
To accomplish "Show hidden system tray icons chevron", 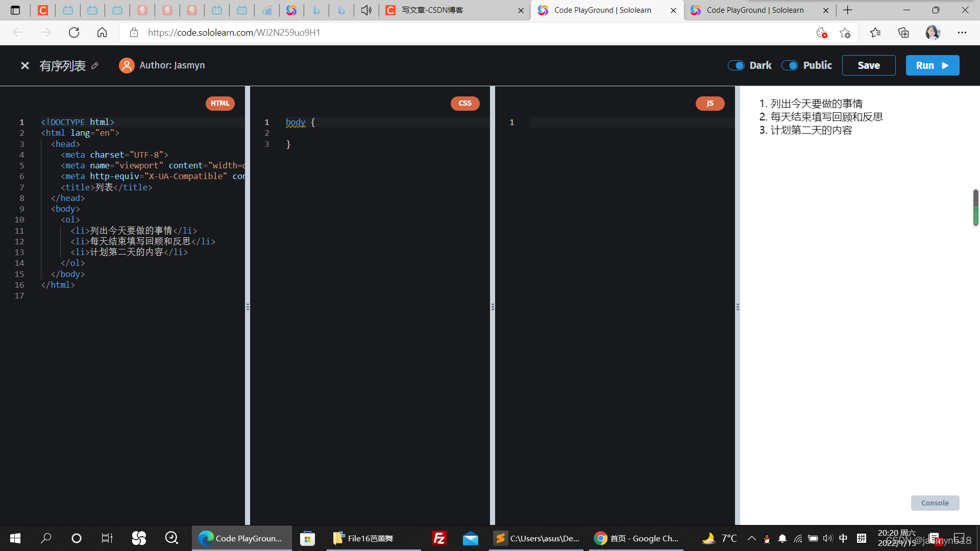I will pyautogui.click(x=752, y=538).
